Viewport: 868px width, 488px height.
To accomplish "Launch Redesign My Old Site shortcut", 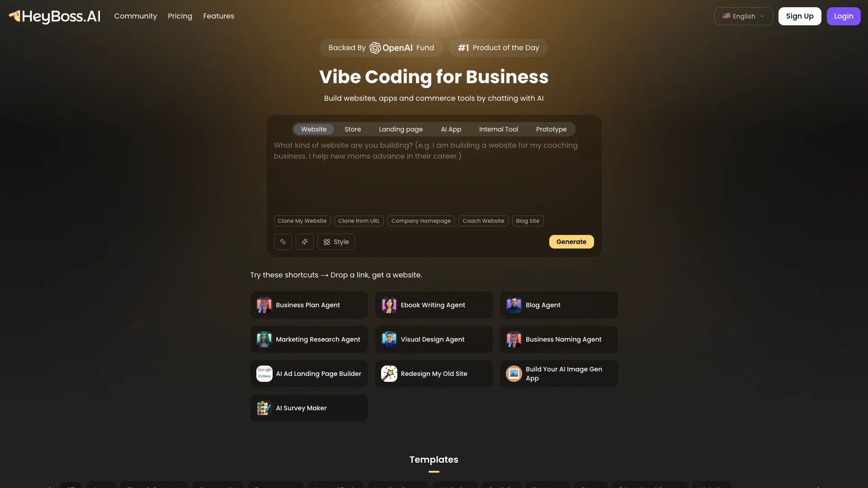I will (x=434, y=374).
